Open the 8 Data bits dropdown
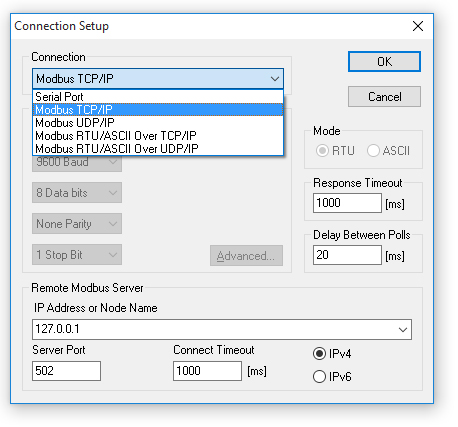This screenshot has height=427, width=458. point(77,193)
